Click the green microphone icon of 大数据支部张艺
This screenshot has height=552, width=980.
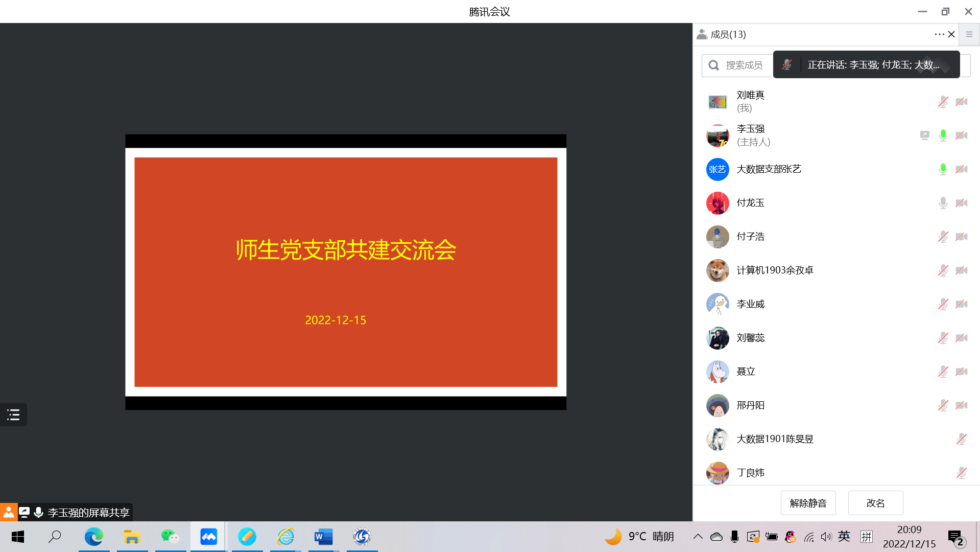(x=943, y=169)
